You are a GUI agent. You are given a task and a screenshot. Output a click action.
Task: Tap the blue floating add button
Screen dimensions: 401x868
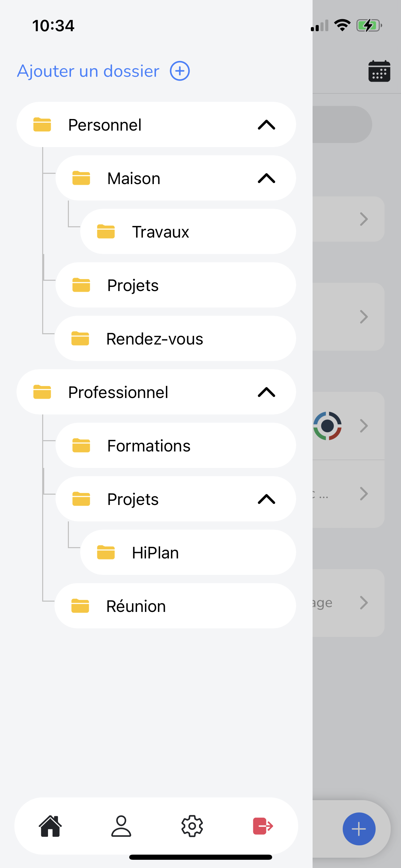[x=359, y=829]
